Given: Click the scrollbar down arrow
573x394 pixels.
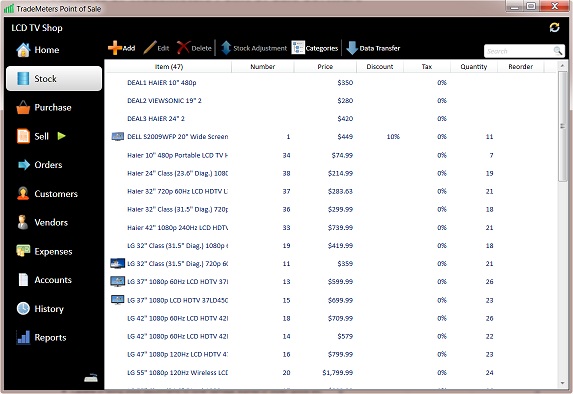Looking at the screenshot, I should (x=562, y=383).
